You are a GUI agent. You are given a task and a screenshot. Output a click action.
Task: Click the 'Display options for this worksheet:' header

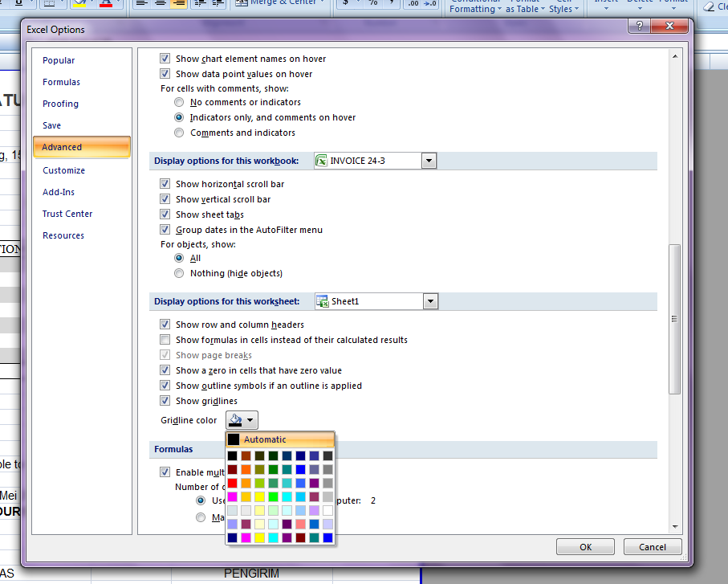[x=226, y=301]
